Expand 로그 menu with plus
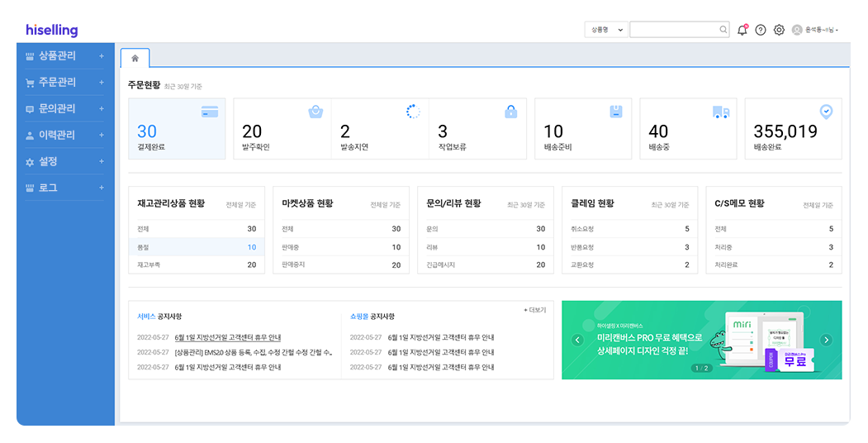The height and width of the screenshot is (443, 868). pos(102,188)
